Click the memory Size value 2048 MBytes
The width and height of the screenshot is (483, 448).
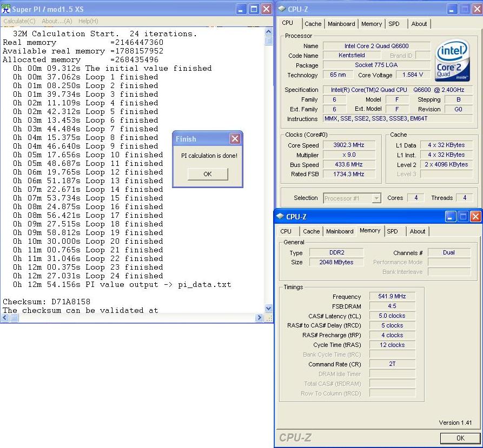(336, 262)
